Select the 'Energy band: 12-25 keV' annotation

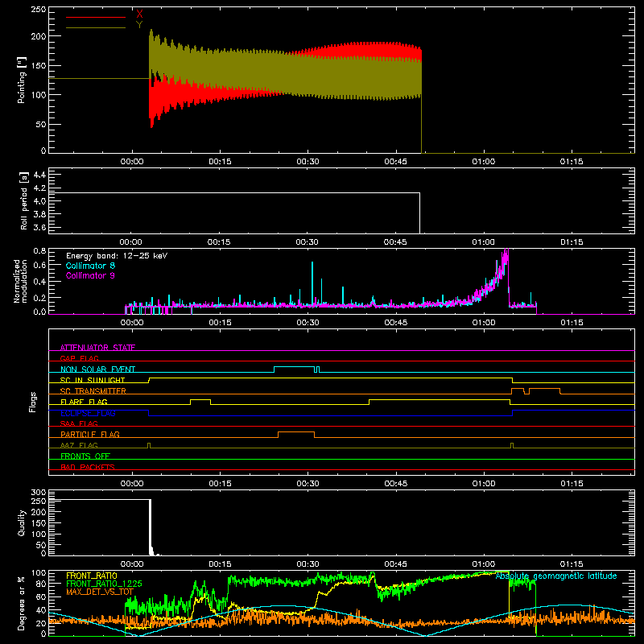117,256
